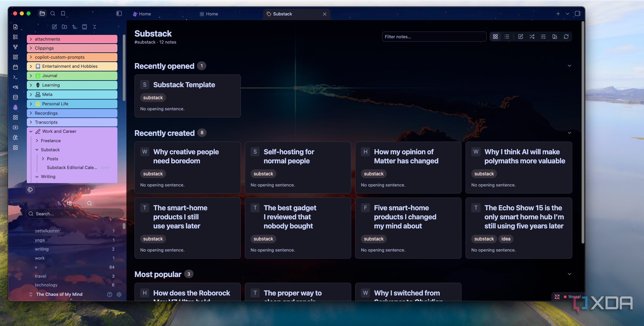Open the search panel magnifier icon
This screenshot has width=644, height=326.
click(x=53, y=13)
